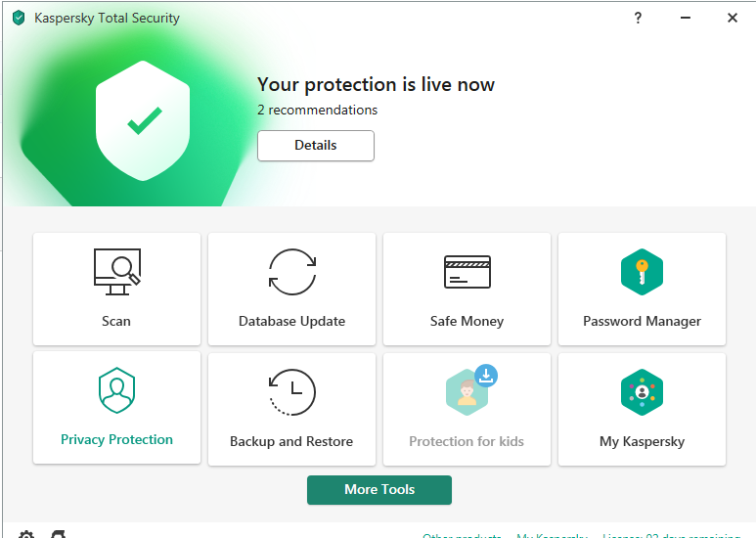Image resolution: width=756 pixels, height=538 pixels.
Task: Select the Privacy Protection tile
Action: click(x=116, y=408)
